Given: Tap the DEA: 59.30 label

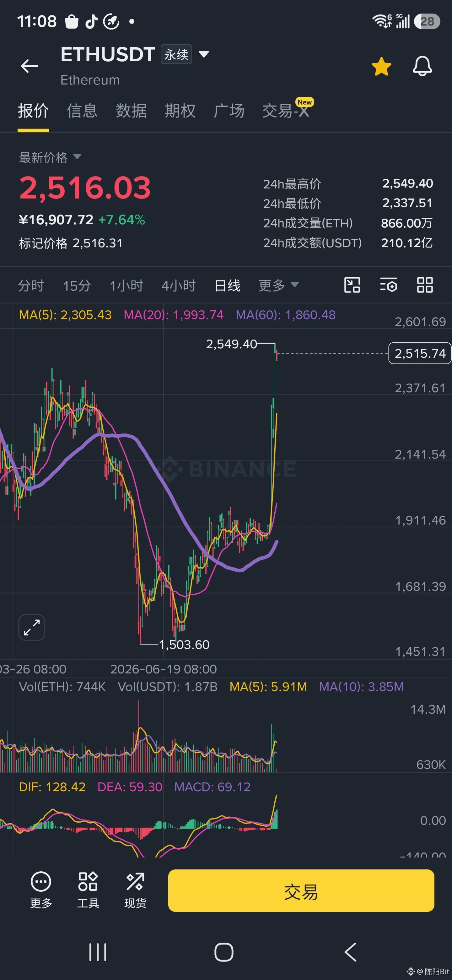Looking at the screenshot, I should (x=130, y=787).
